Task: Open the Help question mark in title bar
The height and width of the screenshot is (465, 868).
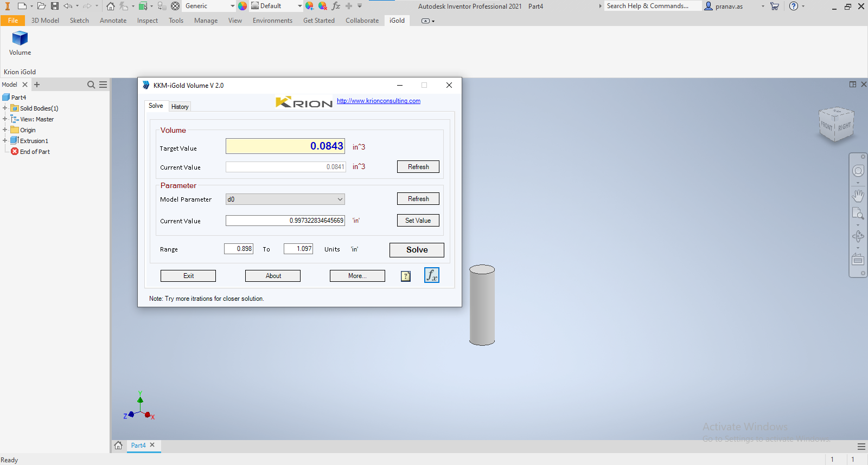Action: tap(794, 6)
